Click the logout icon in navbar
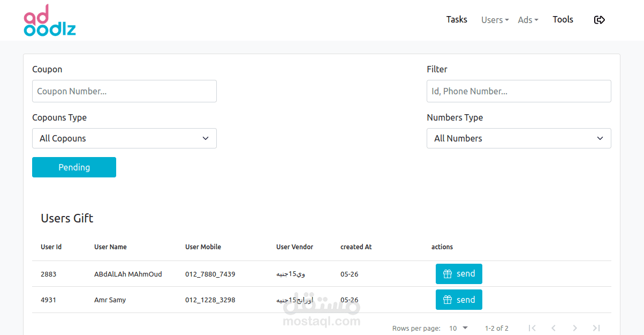The image size is (644, 335). point(600,20)
